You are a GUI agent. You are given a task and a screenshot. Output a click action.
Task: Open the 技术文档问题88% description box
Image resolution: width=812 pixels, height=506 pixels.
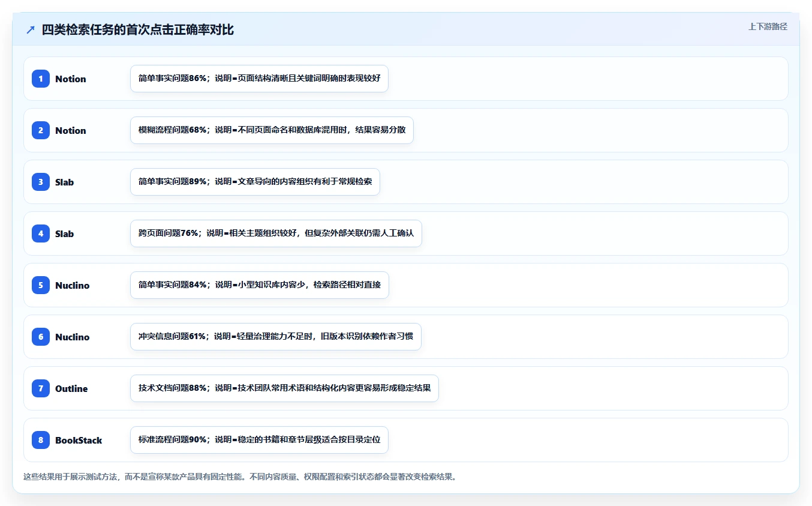(x=284, y=388)
